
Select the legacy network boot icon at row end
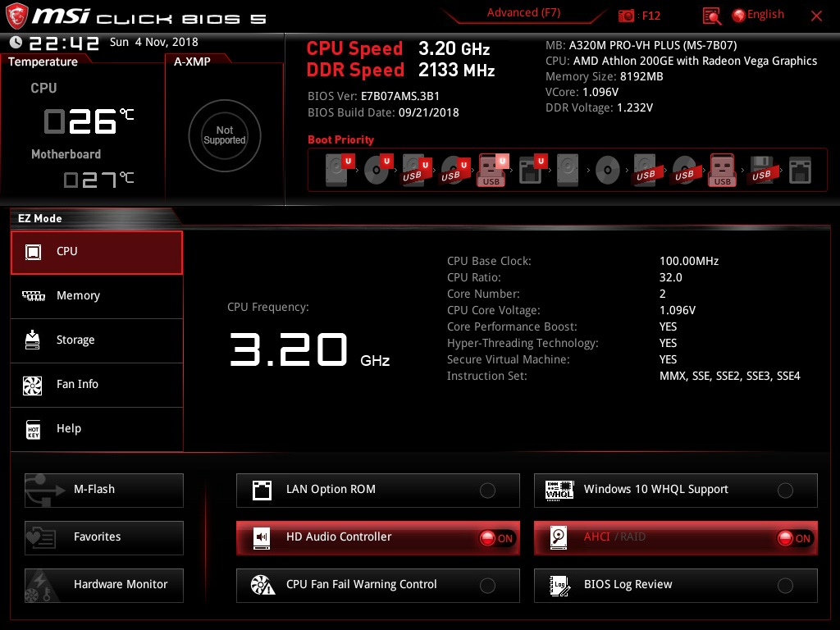[x=801, y=171]
